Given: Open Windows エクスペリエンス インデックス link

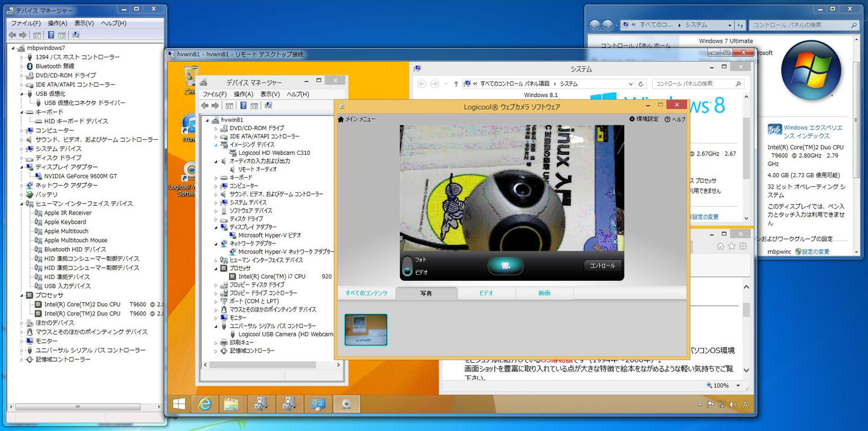Looking at the screenshot, I should (x=813, y=132).
